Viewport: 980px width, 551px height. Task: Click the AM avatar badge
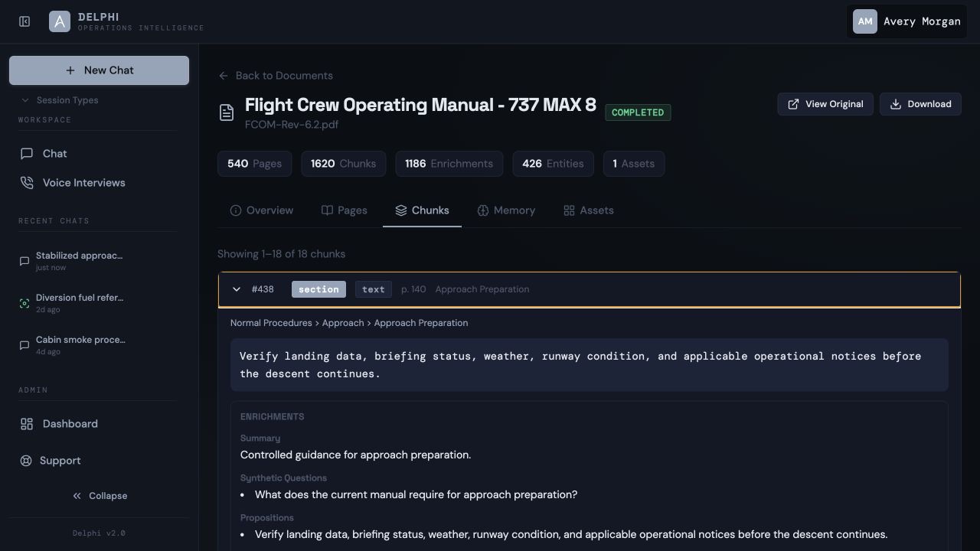pyautogui.click(x=865, y=21)
